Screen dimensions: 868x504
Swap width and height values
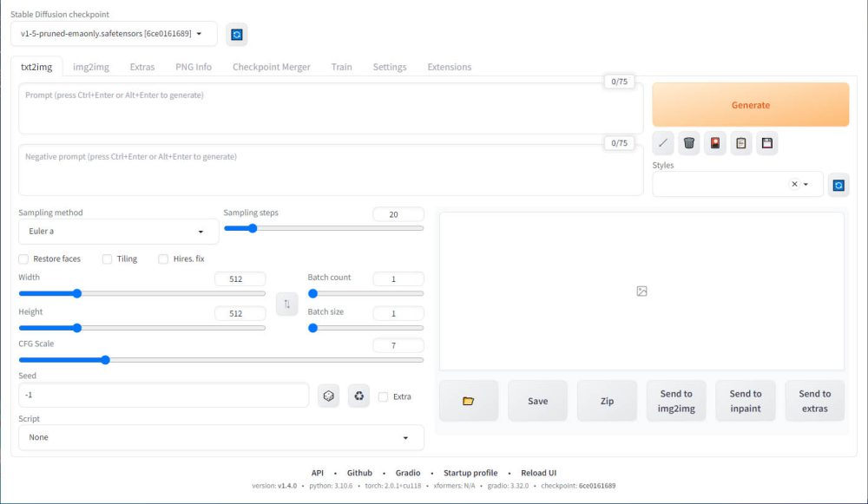[286, 304]
